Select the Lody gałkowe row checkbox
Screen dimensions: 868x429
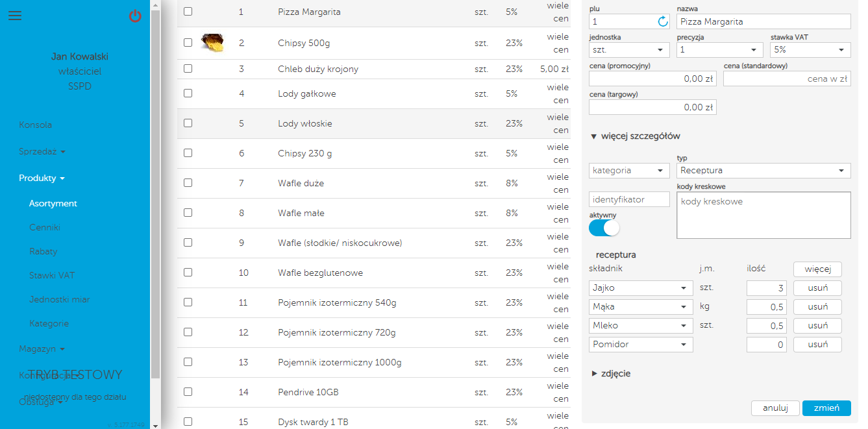(x=188, y=93)
